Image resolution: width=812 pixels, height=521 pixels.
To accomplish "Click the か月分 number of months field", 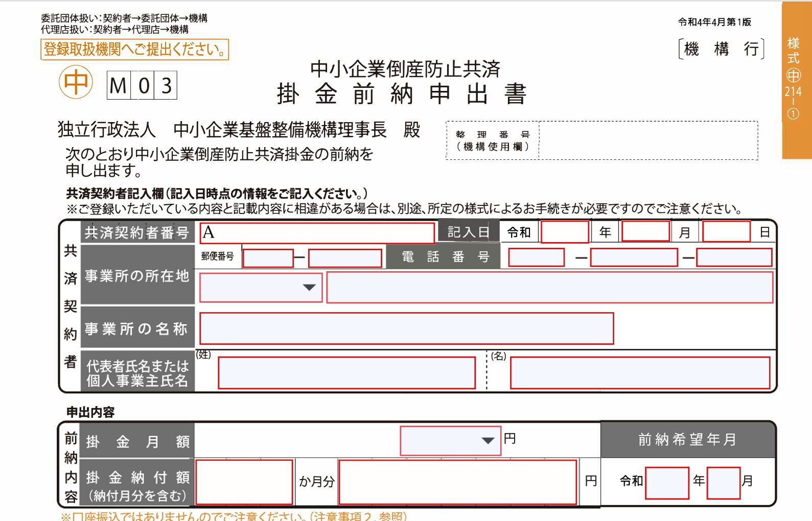I will click(x=244, y=482).
